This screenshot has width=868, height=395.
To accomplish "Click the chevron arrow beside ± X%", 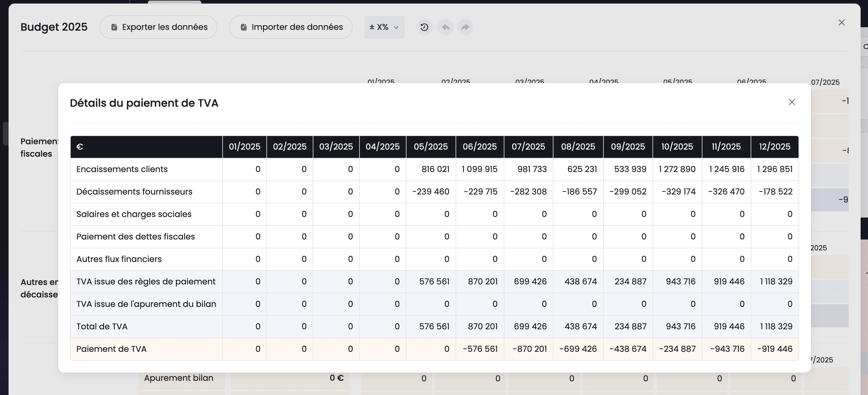I will pyautogui.click(x=396, y=27).
